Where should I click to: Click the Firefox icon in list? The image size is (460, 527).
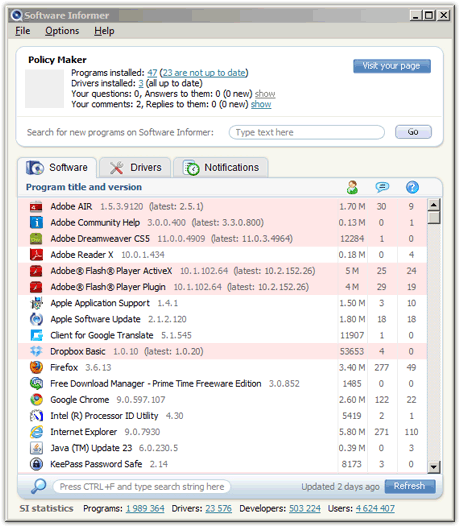(36, 368)
